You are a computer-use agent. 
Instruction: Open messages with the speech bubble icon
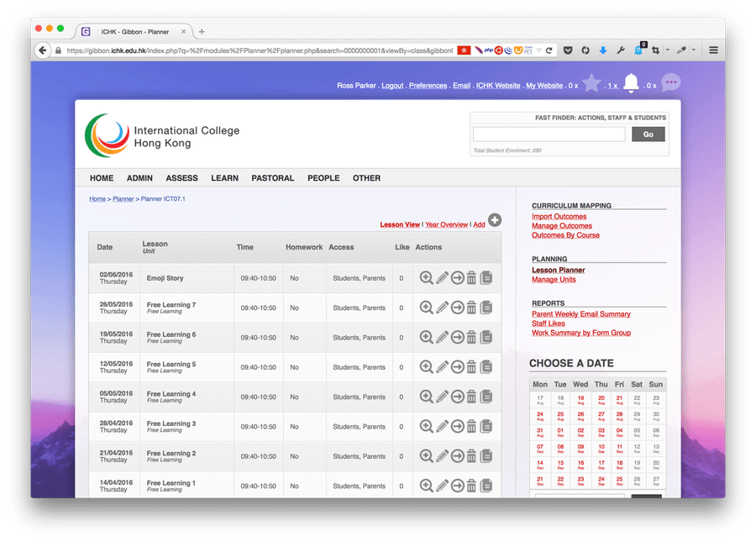tap(670, 82)
